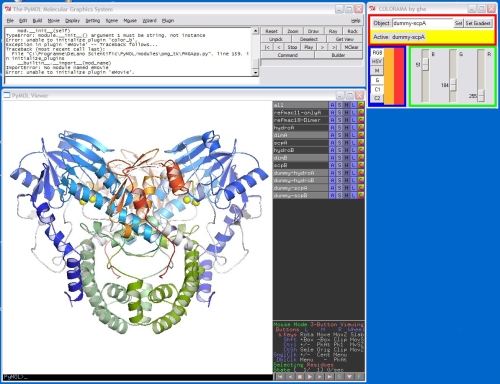Advance one frame in viewer controls
The height and width of the screenshot is (384, 500).
point(319,377)
